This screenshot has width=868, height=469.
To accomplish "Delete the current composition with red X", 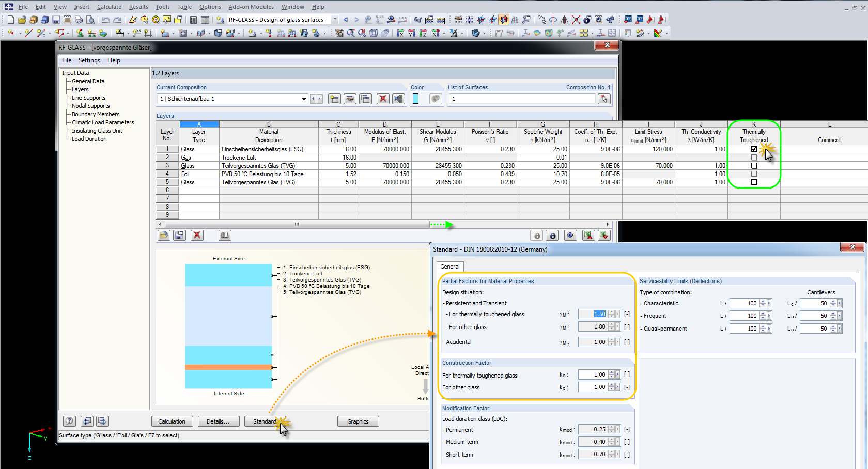I will [382, 99].
